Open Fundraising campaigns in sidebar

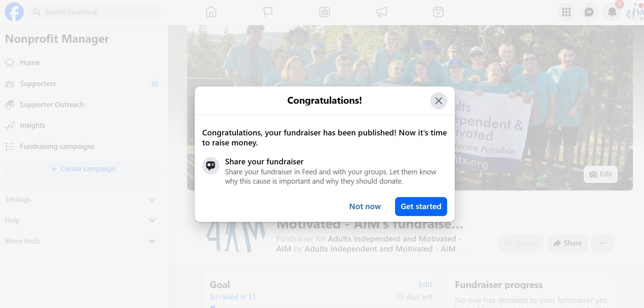83,146
